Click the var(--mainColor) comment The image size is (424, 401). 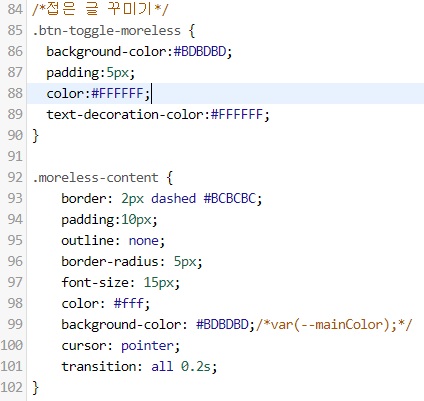coord(334,325)
